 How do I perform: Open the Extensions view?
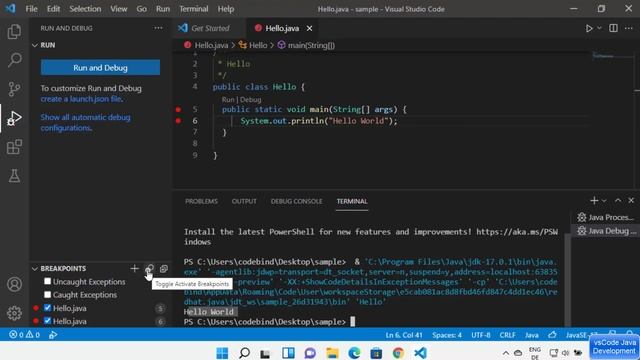14,147
